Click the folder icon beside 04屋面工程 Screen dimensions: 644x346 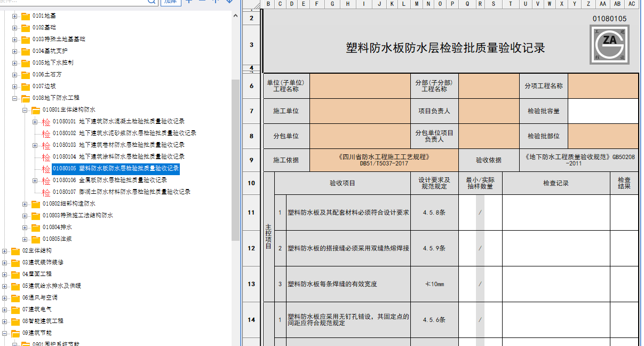tap(15, 274)
